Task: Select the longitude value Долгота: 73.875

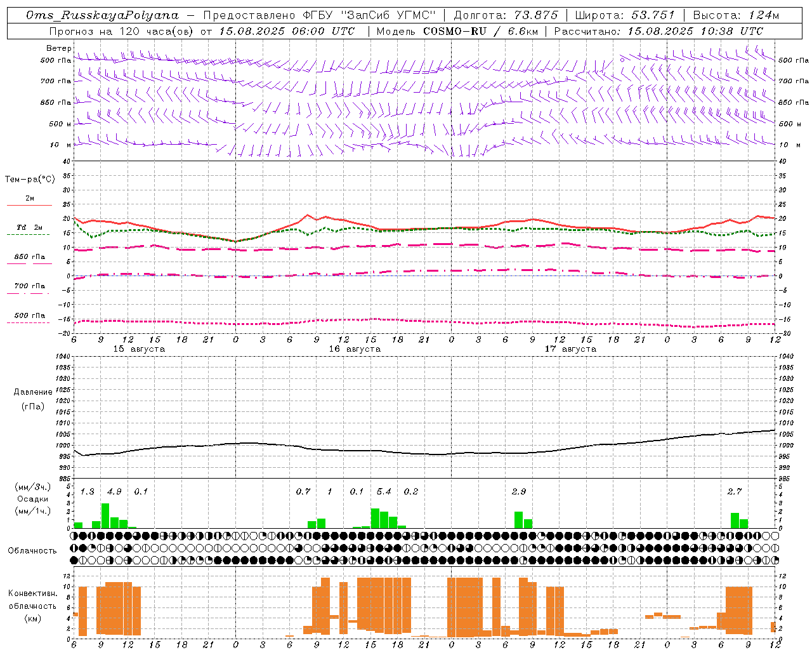Action: pos(506,15)
